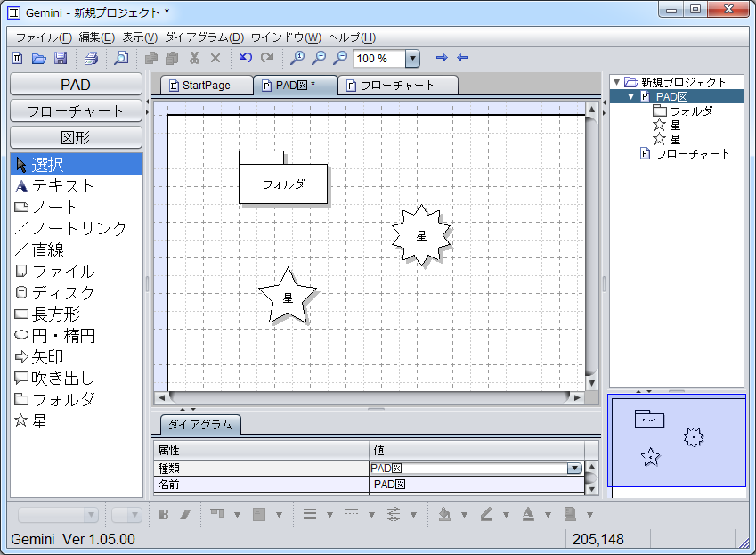Select the 矢印 arrow shape tool

[77, 356]
